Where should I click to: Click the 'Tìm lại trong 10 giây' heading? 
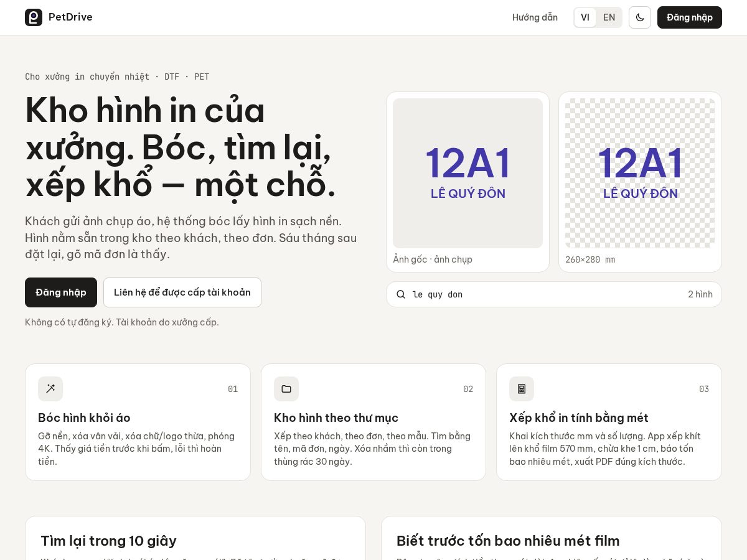[x=108, y=541]
